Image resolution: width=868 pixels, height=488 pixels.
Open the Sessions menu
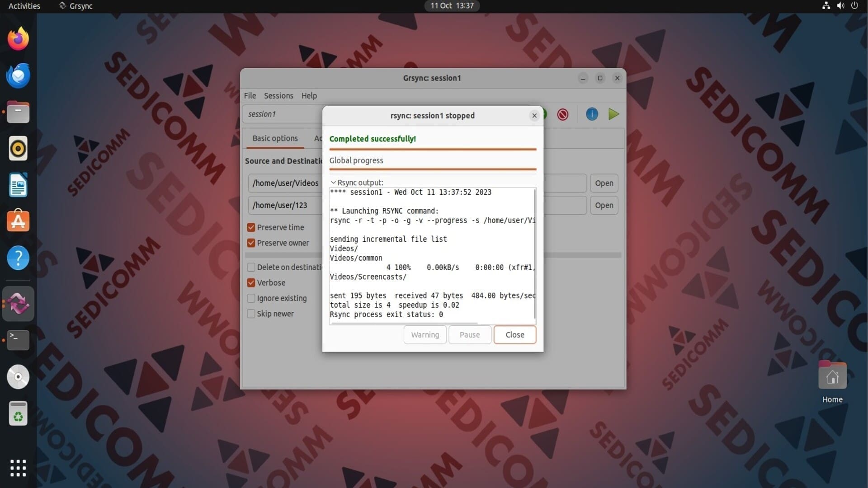278,96
